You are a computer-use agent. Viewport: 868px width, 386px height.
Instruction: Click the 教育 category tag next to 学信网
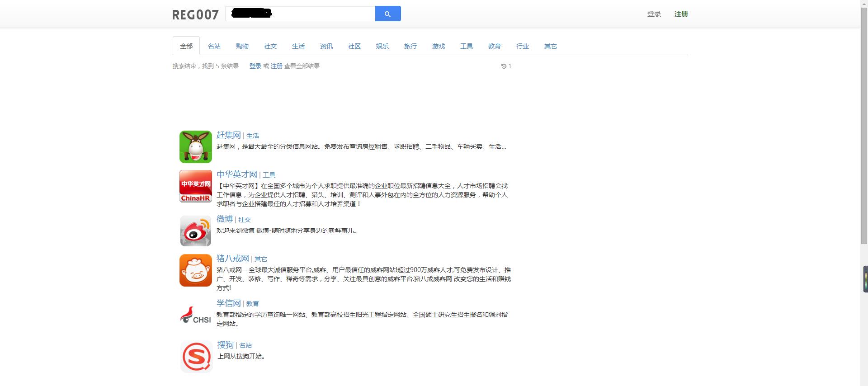click(x=253, y=304)
